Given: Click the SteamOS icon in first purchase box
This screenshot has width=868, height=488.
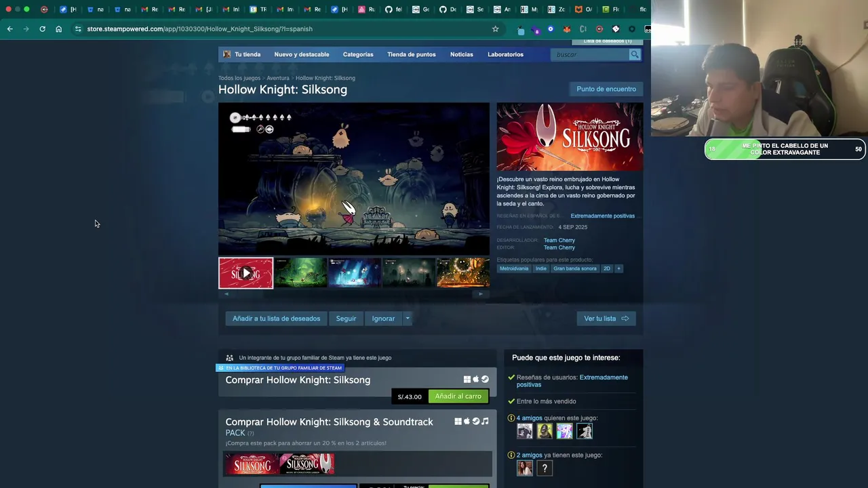Looking at the screenshot, I should pos(484,380).
